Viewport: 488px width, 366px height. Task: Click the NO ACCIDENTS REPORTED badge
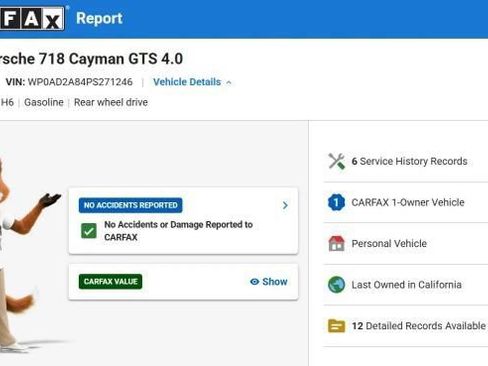[x=131, y=205]
